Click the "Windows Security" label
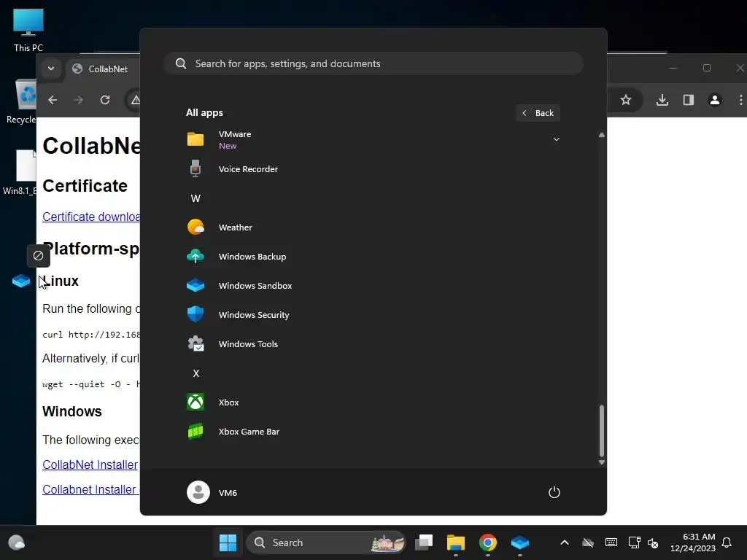 [x=253, y=315]
